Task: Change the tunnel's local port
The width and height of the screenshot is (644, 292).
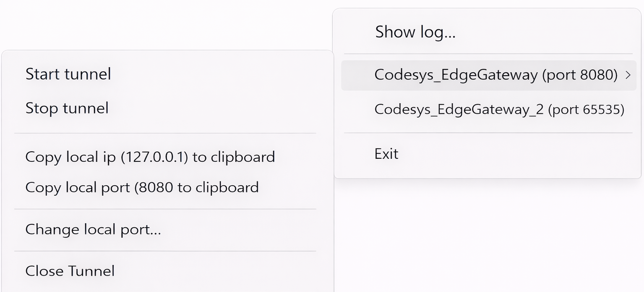Action: point(93,229)
